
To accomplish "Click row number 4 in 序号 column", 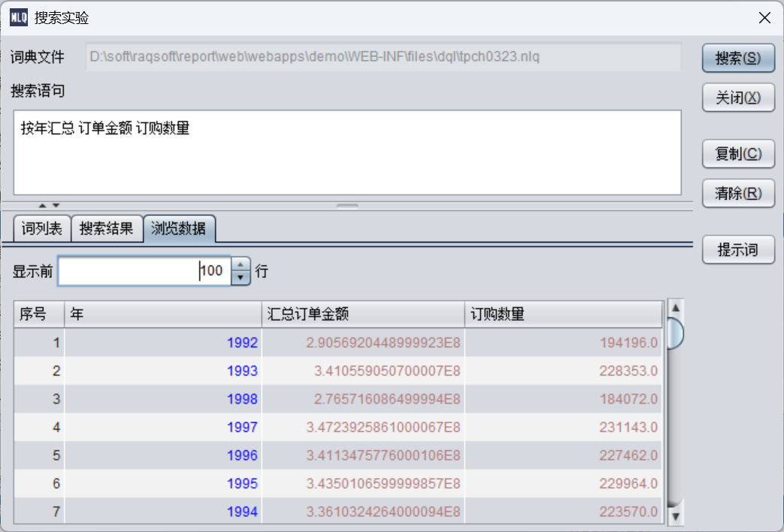I will [x=39, y=427].
